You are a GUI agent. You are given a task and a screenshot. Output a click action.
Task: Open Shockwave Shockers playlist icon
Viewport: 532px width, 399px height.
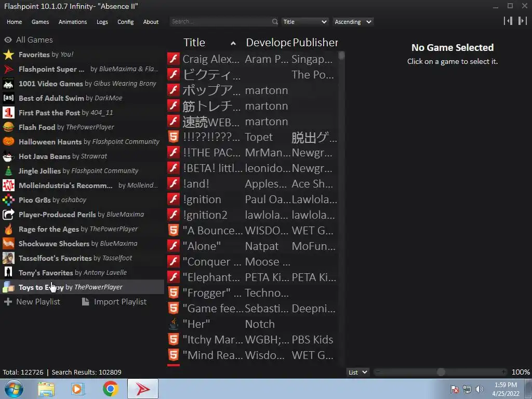(8, 243)
